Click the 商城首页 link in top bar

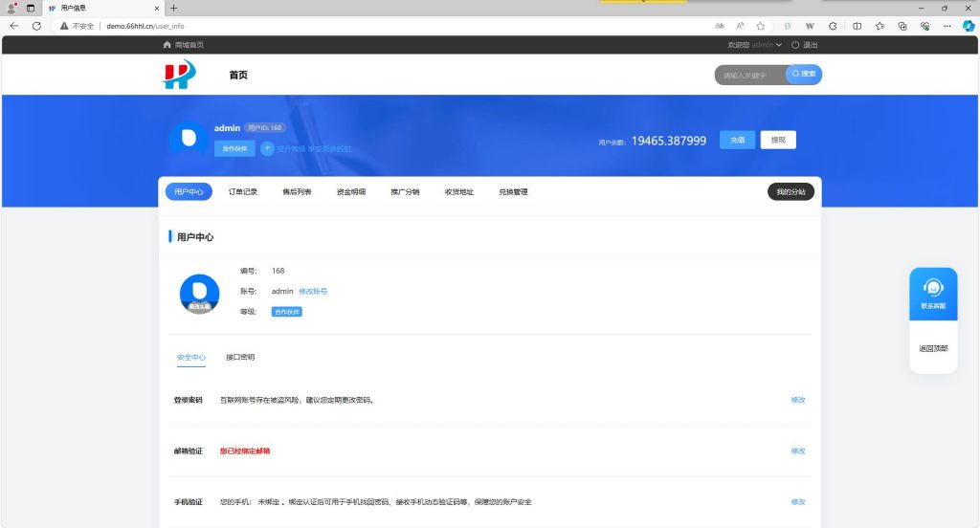pos(189,45)
